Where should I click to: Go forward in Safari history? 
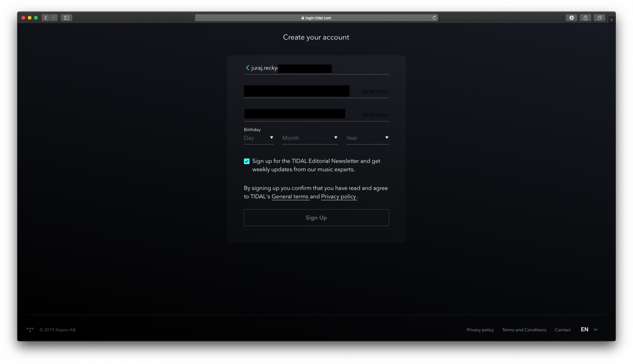click(54, 18)
